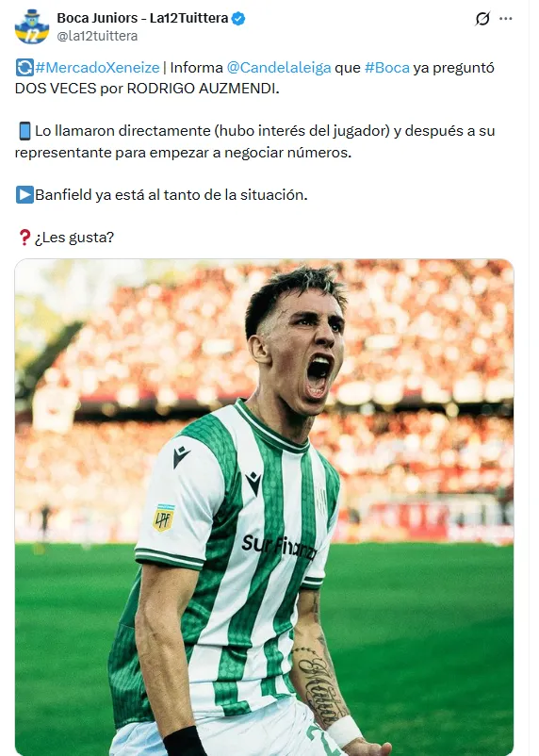The height and width of the screenshot is (756, 539).
Task: Open the Grok slashed-circle icon
Action: (x=482, y=19)
